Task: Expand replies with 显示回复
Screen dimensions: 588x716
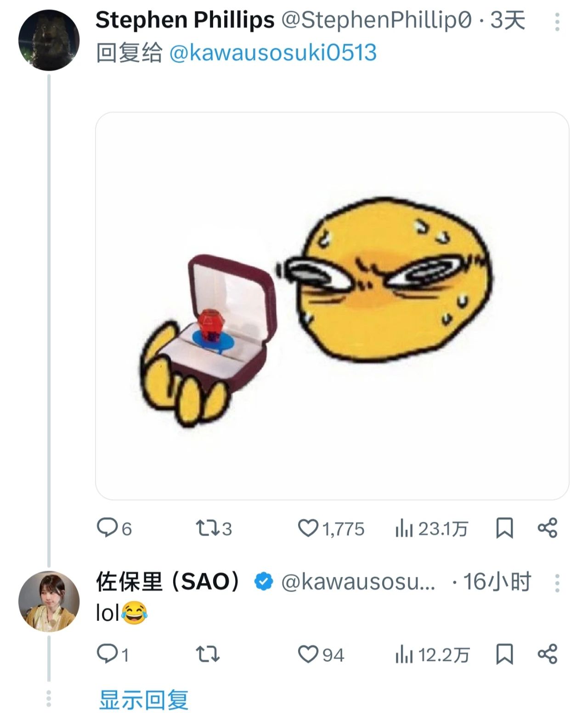Action: click(144, 699)
